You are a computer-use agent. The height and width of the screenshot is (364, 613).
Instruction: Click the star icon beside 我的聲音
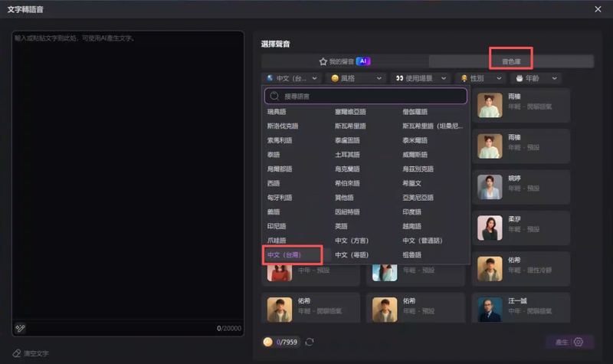tap(323, 62)
